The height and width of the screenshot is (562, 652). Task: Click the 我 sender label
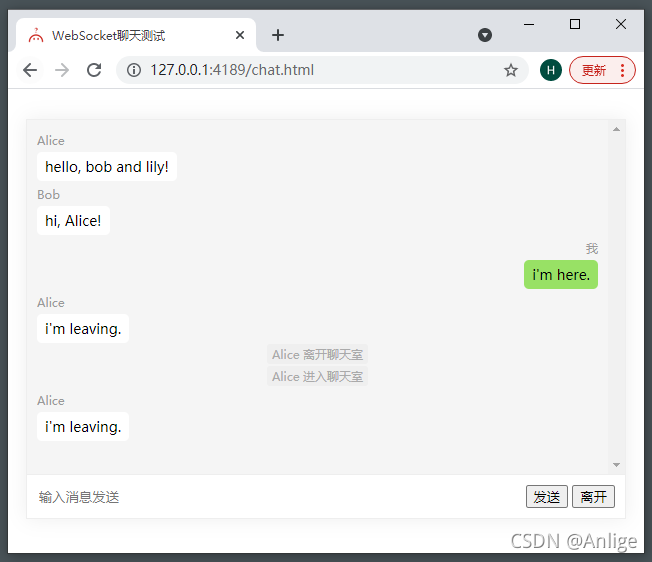[x=592, y=249]
